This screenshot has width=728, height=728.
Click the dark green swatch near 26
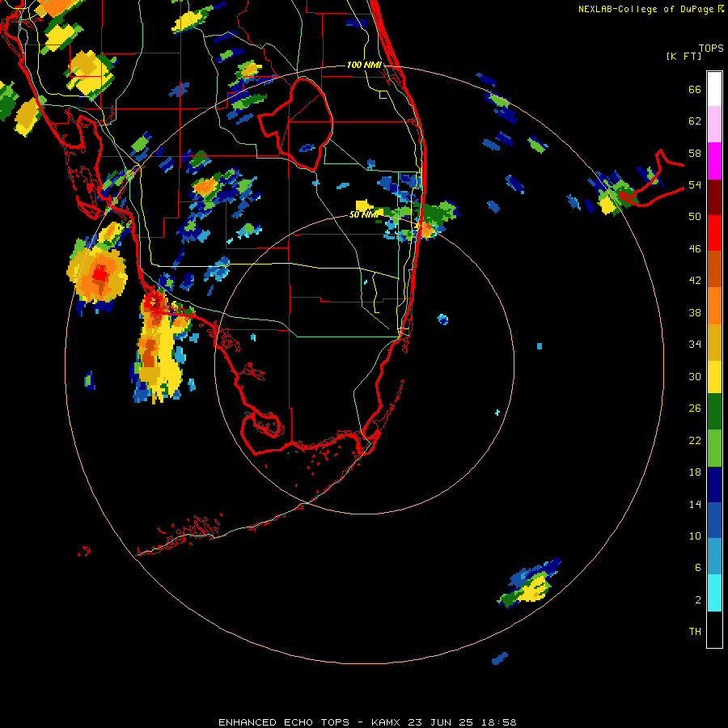(x=714, y=412)
